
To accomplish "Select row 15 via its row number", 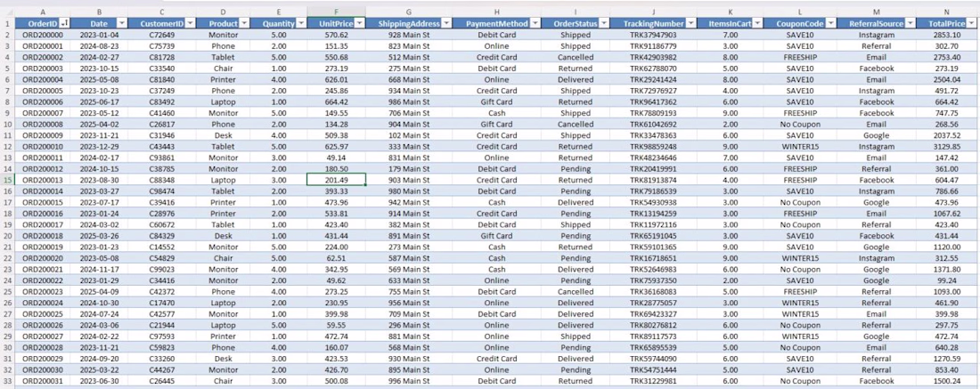I will [7, 180].
